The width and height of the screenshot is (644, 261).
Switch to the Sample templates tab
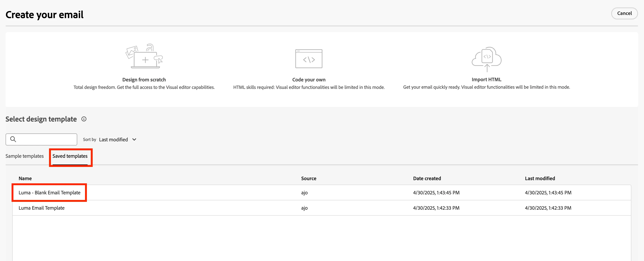click(x=24, y=156)
